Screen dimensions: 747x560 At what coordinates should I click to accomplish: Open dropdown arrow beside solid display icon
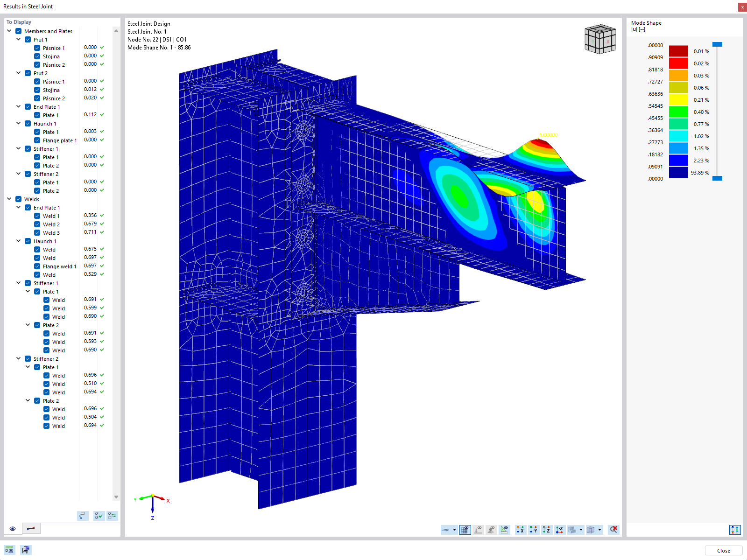pyautogui.click(x=581, y=530)
